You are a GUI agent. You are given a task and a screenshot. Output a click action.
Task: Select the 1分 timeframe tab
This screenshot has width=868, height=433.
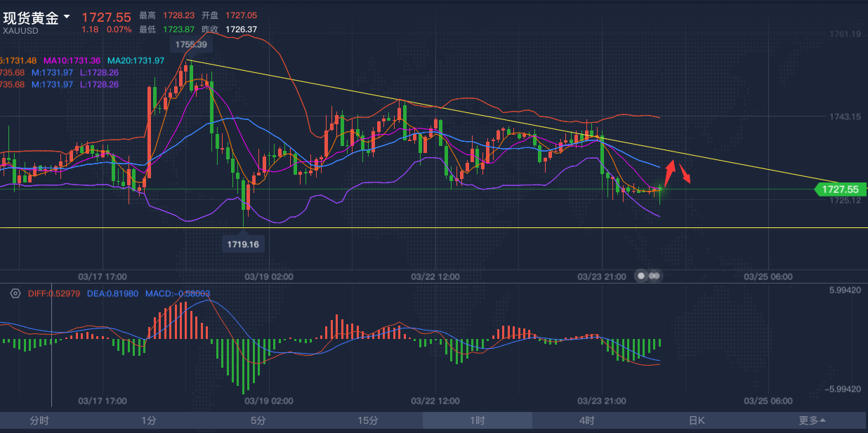click(148, 420)
